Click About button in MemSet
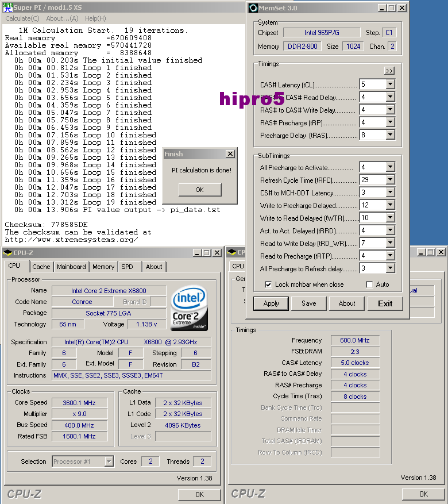This screenshot has height=504, width=448. tap(347, 303)
